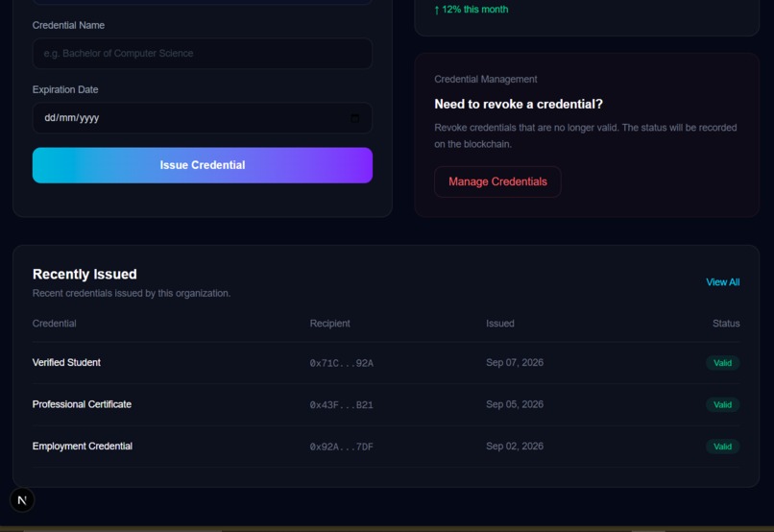Click the Need to revoke a credential heading
This screenshot has width=774, height=532.
pos(519,104)
